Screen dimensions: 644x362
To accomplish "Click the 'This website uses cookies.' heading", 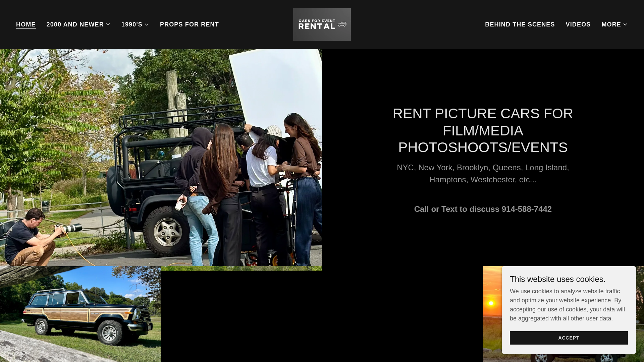I will [x=557, y=279].
